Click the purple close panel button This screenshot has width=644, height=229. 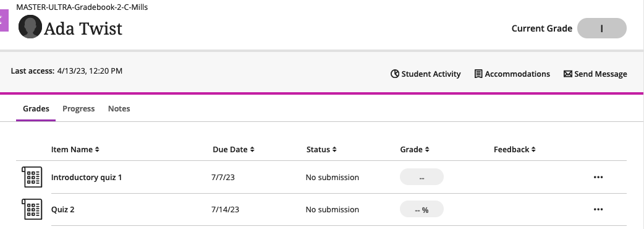(x=4, y=20)
